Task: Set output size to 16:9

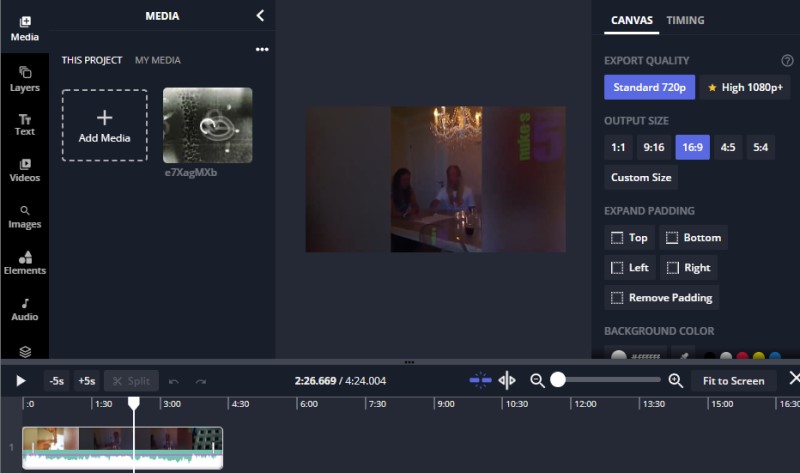Action: pyautogui.click(x=692, y=147)
